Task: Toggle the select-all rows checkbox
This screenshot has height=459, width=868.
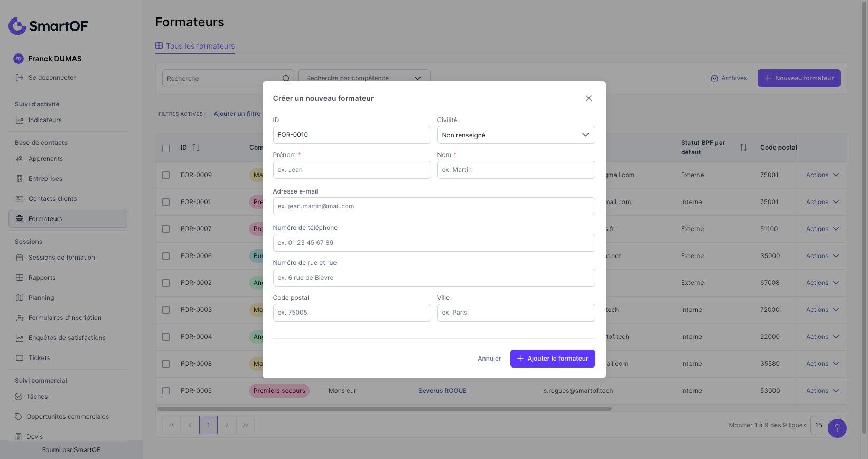Action: 166,149
